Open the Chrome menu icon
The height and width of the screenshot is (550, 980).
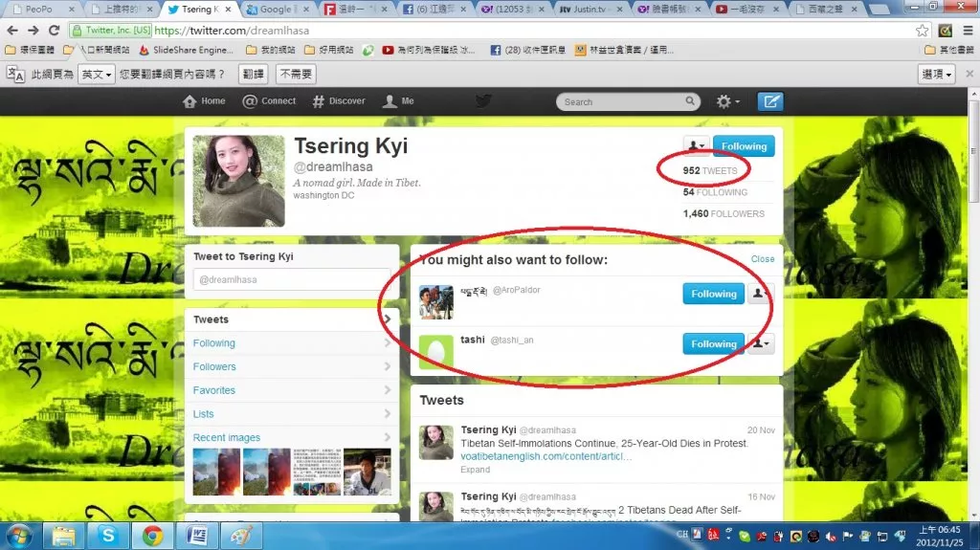click(969, 30)
